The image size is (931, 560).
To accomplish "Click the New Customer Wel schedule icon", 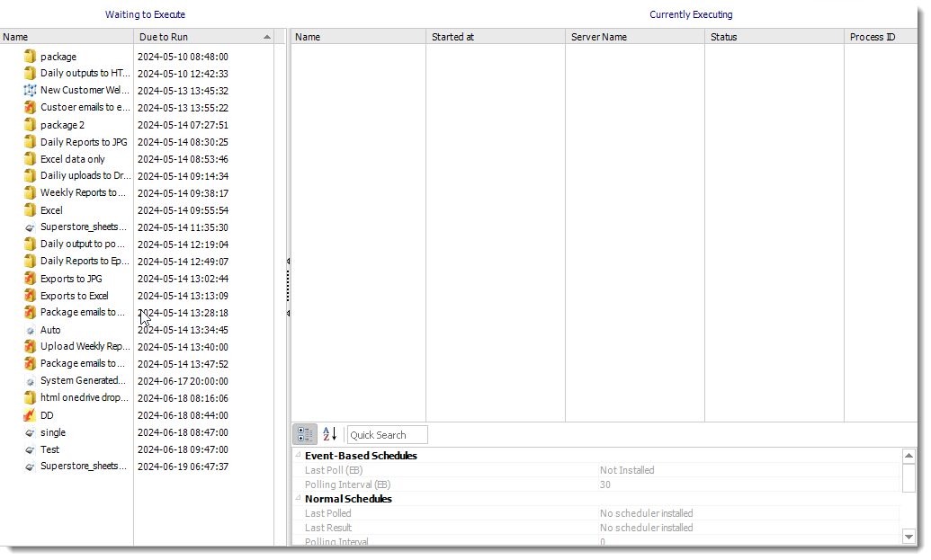I will click(30, 89).
